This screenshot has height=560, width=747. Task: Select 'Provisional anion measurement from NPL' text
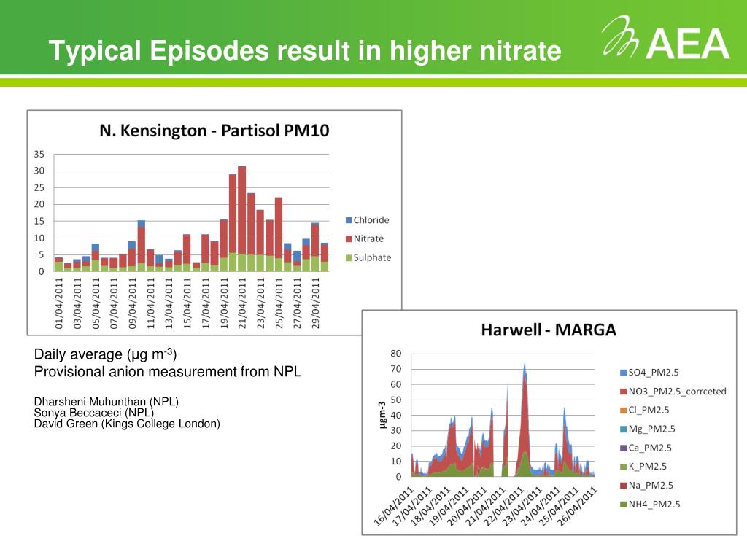[x=168, y=371]
